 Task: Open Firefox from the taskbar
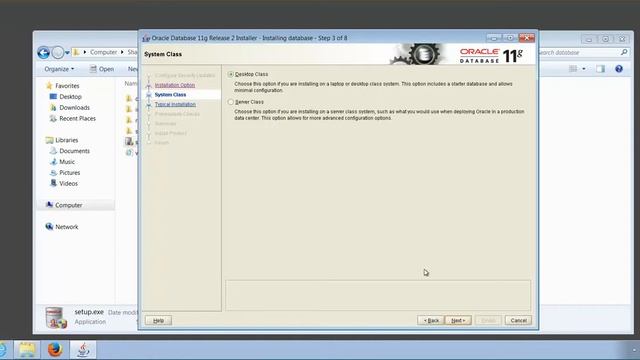tap(55, 350)
